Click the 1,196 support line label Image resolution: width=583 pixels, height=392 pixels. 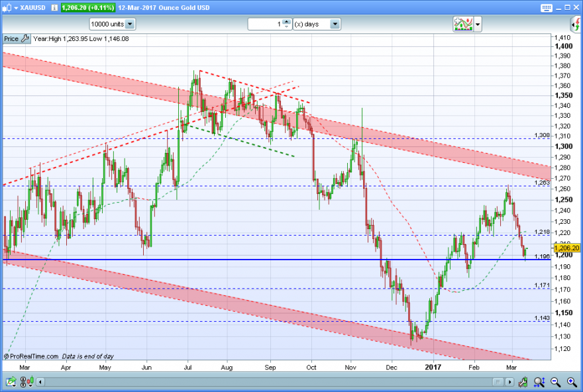[x=542, y=256]
